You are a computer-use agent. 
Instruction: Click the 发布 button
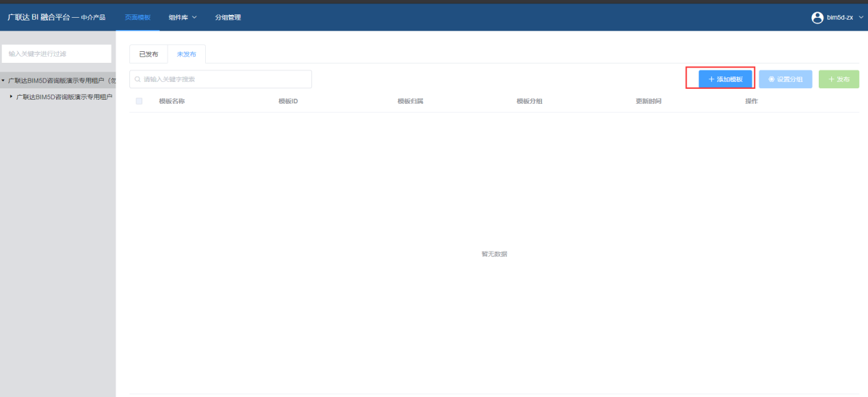pyautogui.click(x=839, y=79)
